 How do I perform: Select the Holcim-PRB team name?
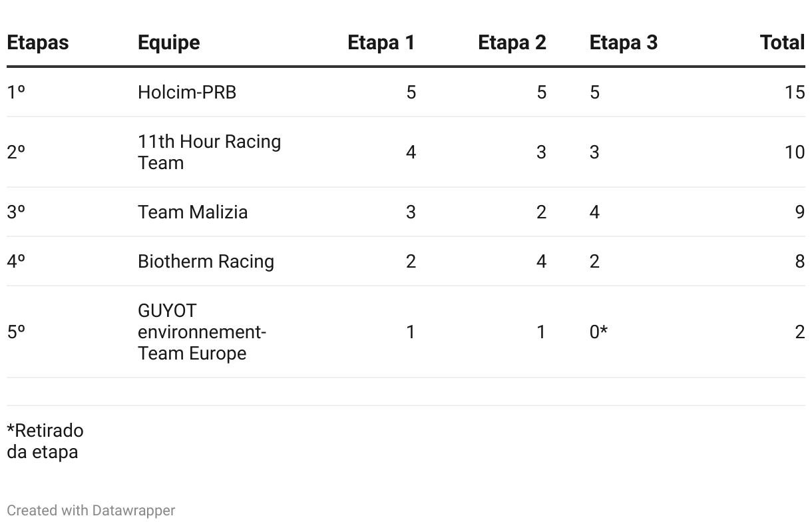coord(187,92)
